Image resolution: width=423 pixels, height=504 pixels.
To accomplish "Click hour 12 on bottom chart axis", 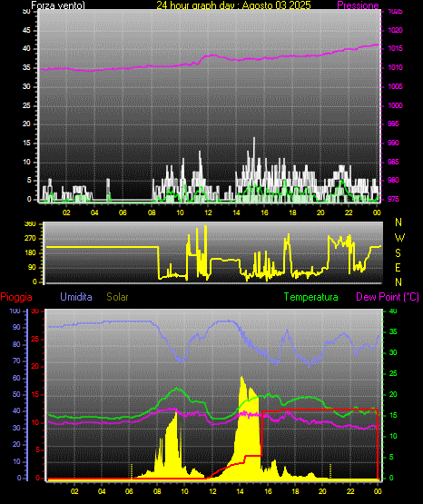I will (212, 491).
